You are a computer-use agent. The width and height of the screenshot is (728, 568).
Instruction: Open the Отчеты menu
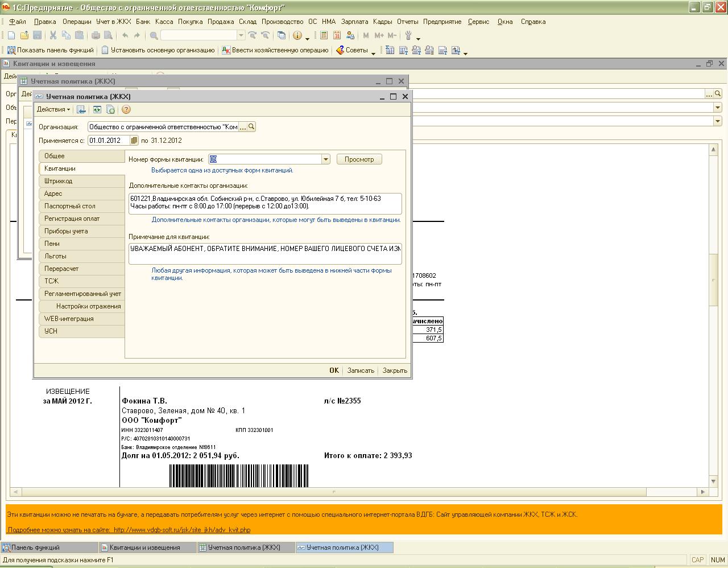[407, 22]
